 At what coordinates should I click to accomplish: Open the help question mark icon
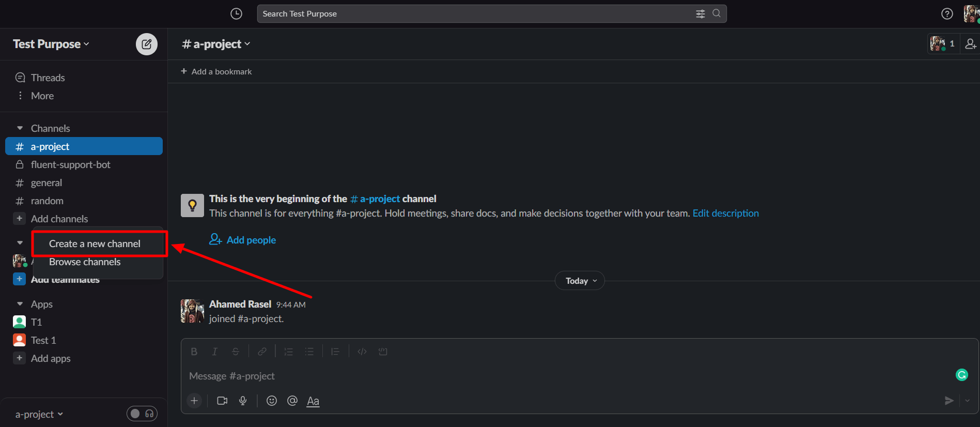(947, 14)
